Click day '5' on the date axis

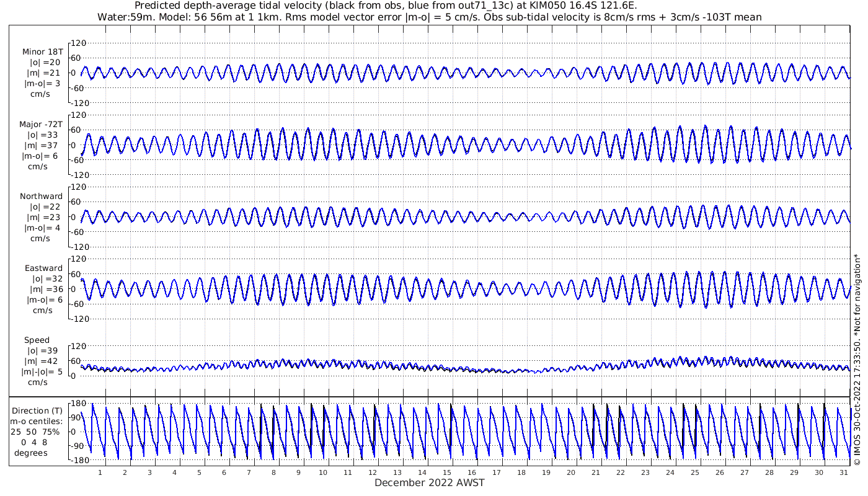point(199,472)
